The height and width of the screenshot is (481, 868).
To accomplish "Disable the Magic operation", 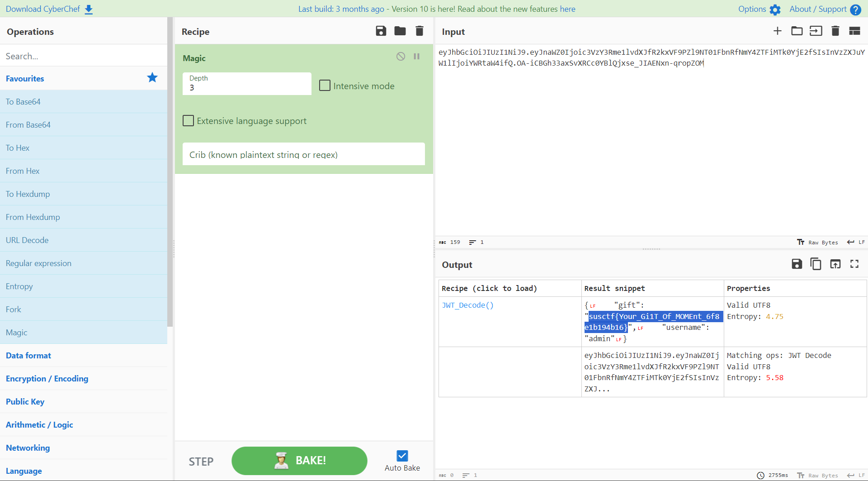I will click(x=401, y=57).
